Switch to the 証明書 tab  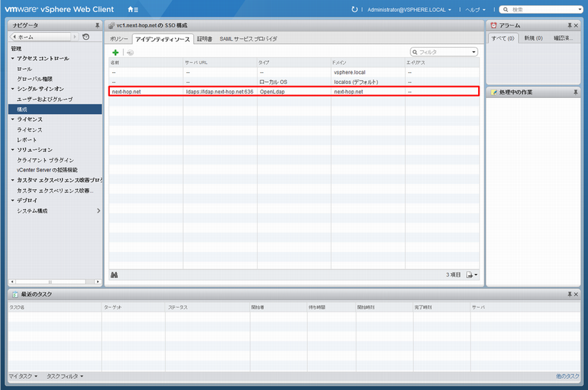tap(204, 39)
